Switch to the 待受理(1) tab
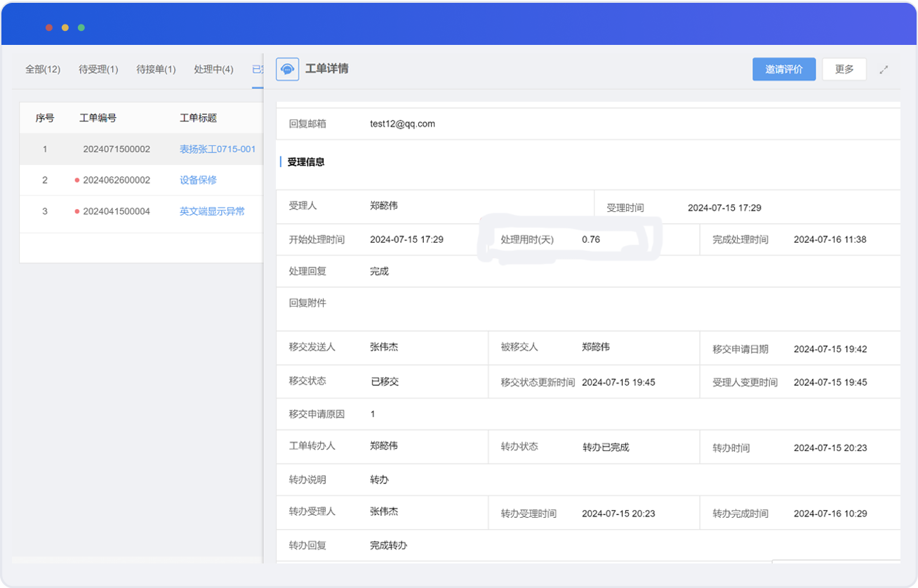The width and height of the screenshot is (918, 588). [98, 69]
